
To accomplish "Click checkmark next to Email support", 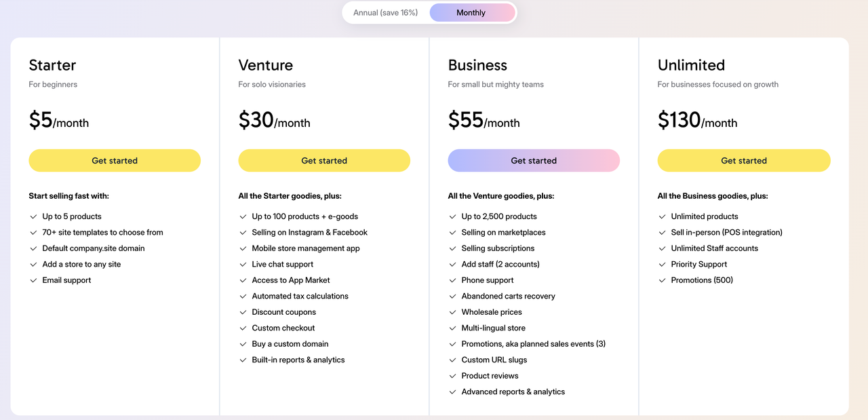I will [33, 280].
